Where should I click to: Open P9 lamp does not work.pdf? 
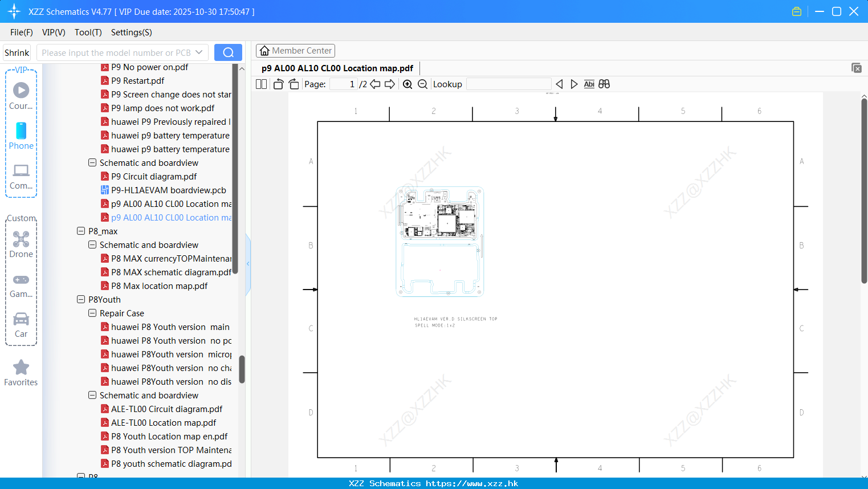[163, 108]
